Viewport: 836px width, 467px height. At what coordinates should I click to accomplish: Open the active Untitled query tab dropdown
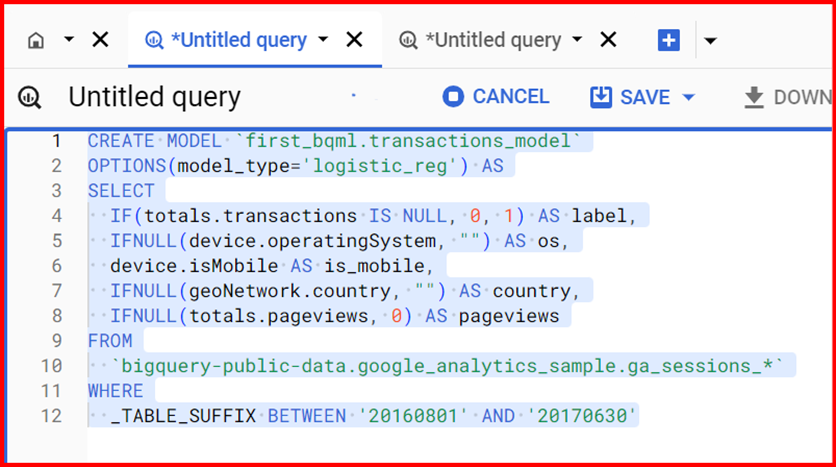click(323, 39)
